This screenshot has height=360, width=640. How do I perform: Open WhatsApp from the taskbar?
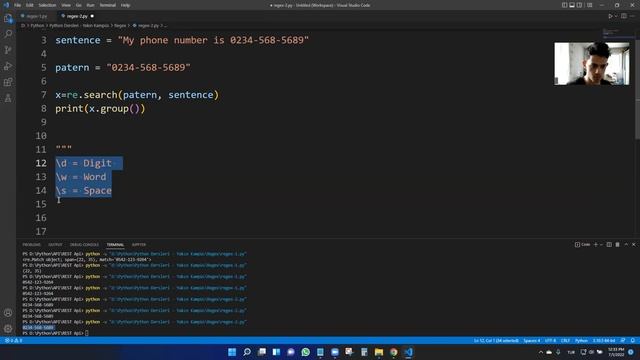pos(305,352)
